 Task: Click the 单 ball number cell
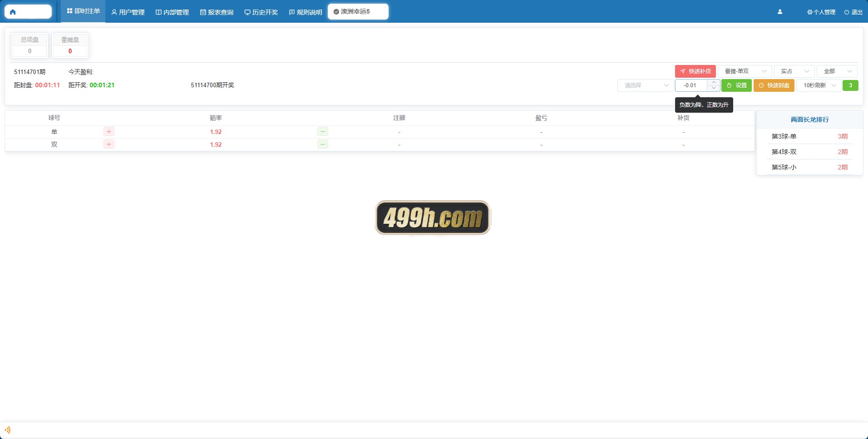click(x=54, y=132)
